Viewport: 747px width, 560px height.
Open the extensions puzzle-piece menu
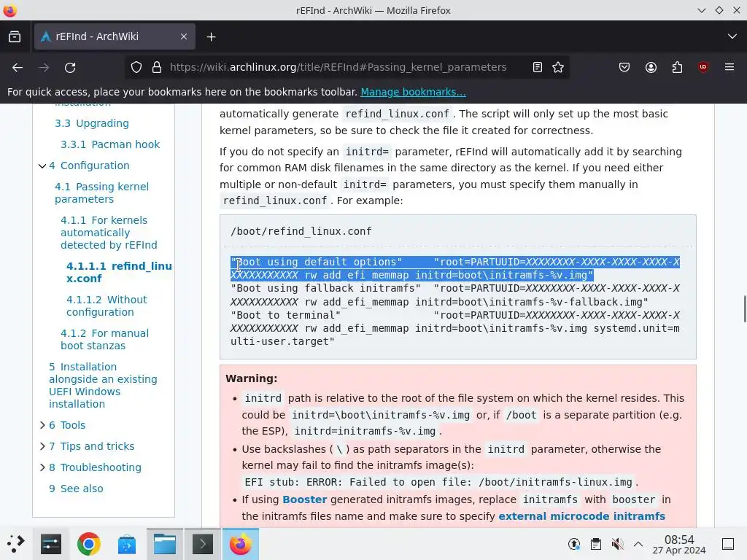[x=677, y=68]
